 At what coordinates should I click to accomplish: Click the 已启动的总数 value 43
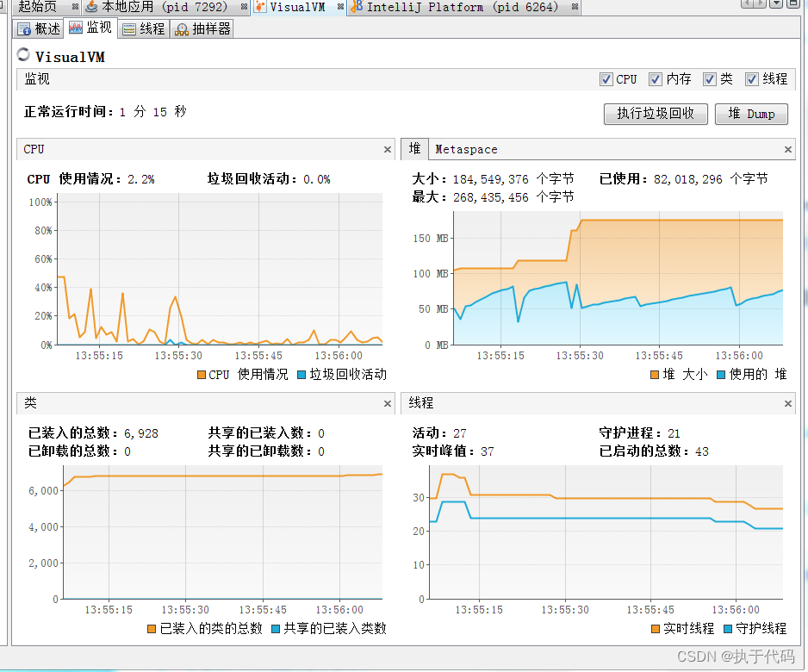pos(702,452)
